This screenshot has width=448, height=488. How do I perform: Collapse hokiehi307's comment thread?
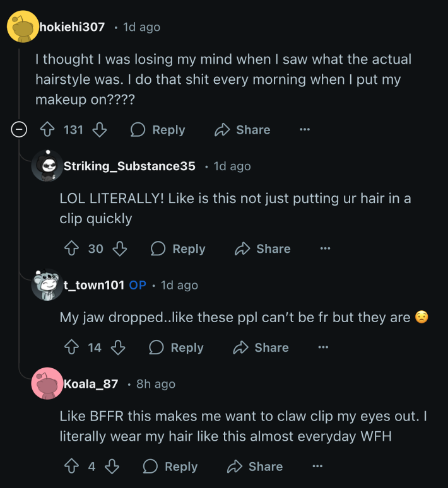20,130
